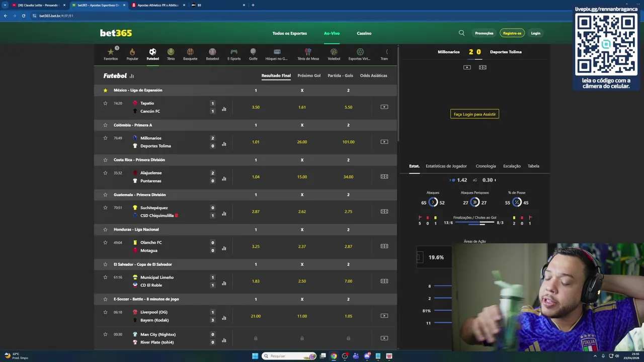644x362 pixels.
Task: Watch live stream of Millonarios match
Action: pos(384,142)
